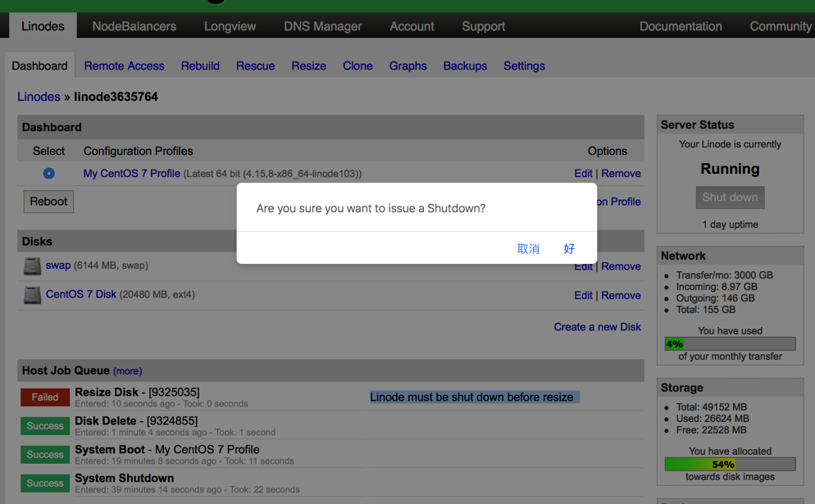Click the 'Transfer/mo: 3000 GB' network entry

coord(724,275)
